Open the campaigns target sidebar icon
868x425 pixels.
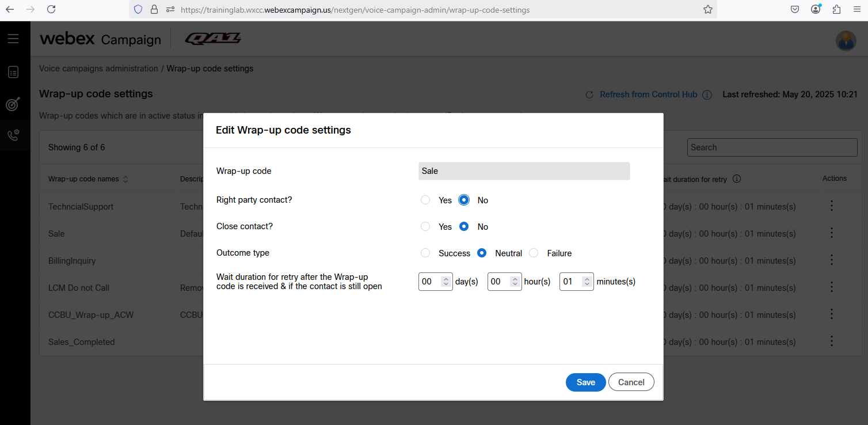13,104
